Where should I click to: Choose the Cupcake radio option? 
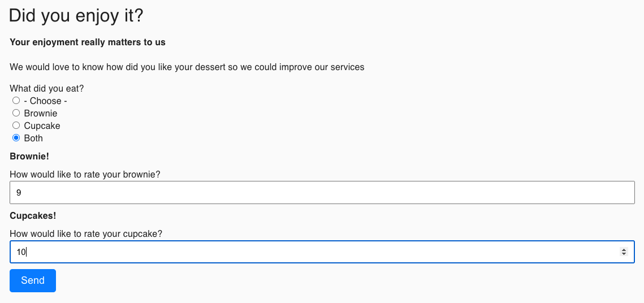click(16, 125)
